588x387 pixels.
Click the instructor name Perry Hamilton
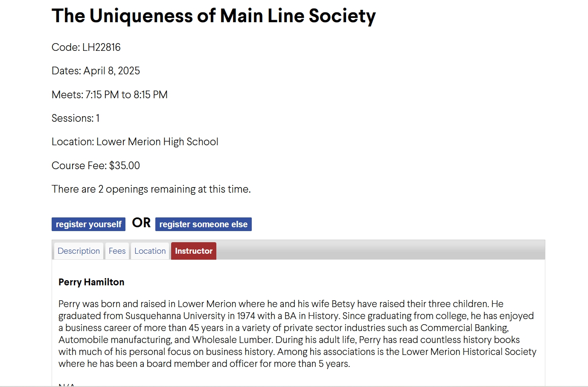click(x=91, y=282)
